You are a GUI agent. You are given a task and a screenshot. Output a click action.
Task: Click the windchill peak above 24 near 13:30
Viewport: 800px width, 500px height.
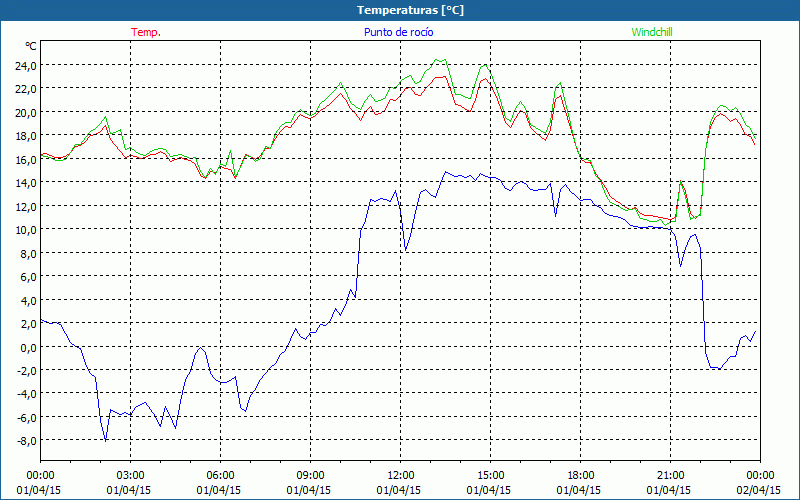point(441,60)
